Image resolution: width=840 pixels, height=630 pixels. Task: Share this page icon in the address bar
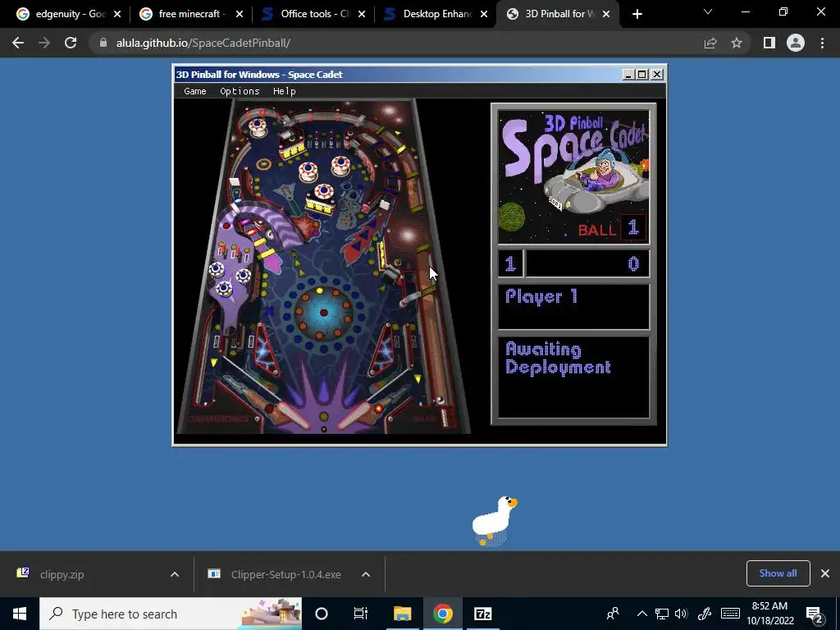pyautogui.click(x=710, y=43)
